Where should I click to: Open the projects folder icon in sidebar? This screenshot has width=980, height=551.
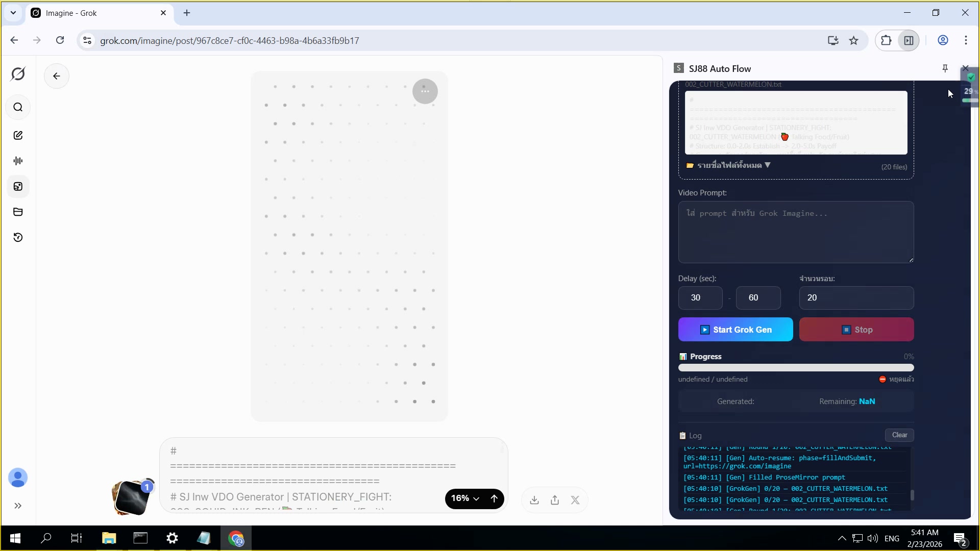pos(18,212)
